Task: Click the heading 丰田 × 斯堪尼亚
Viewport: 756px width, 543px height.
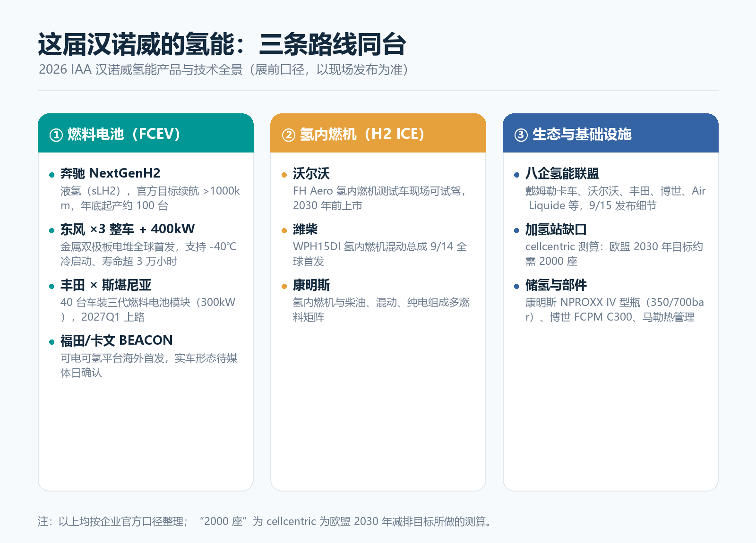Action: click(x=105, y=285)
